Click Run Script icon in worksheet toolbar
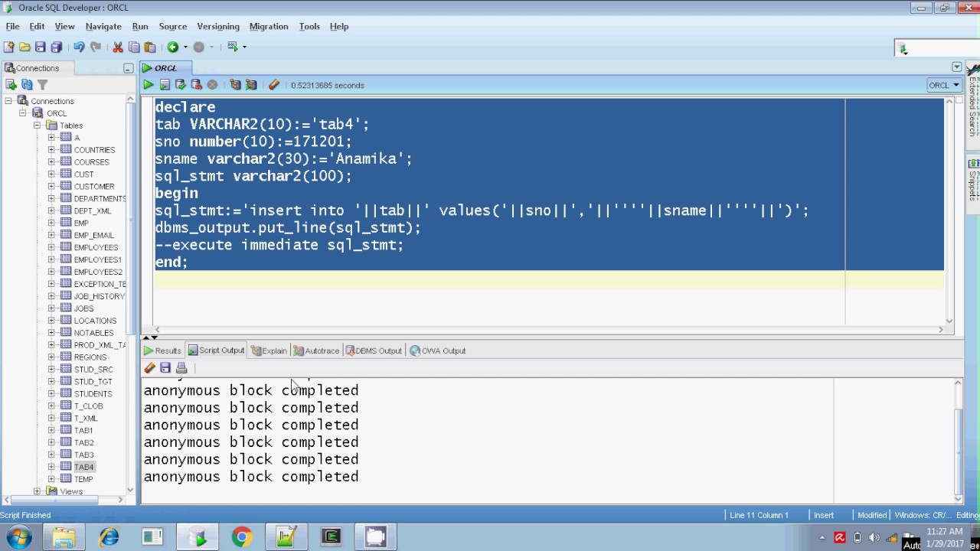Image resolution: width=980 pixels, height=551 pixels. 165,85
